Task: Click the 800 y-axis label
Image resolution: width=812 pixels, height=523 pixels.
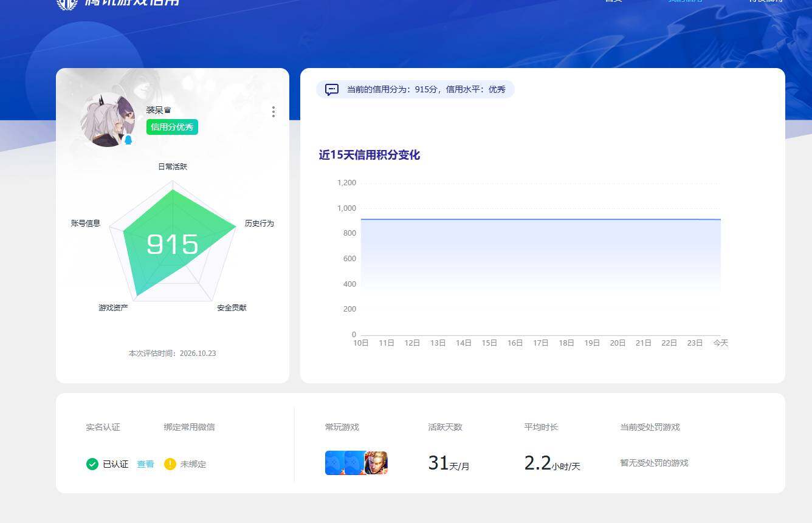Action: click(x=349, y=233)
